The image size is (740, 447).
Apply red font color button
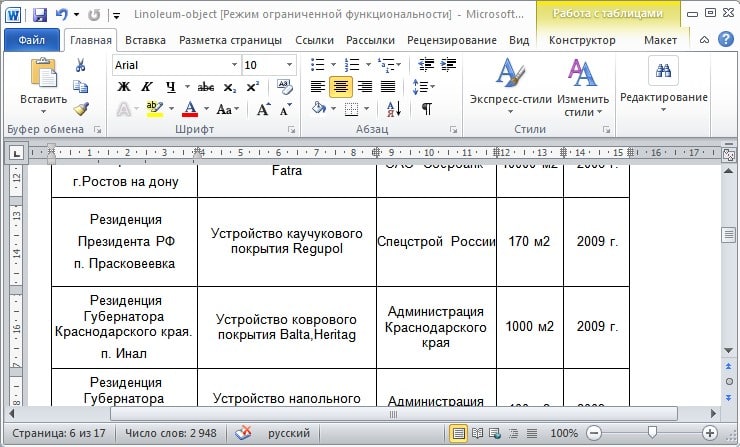190,109
